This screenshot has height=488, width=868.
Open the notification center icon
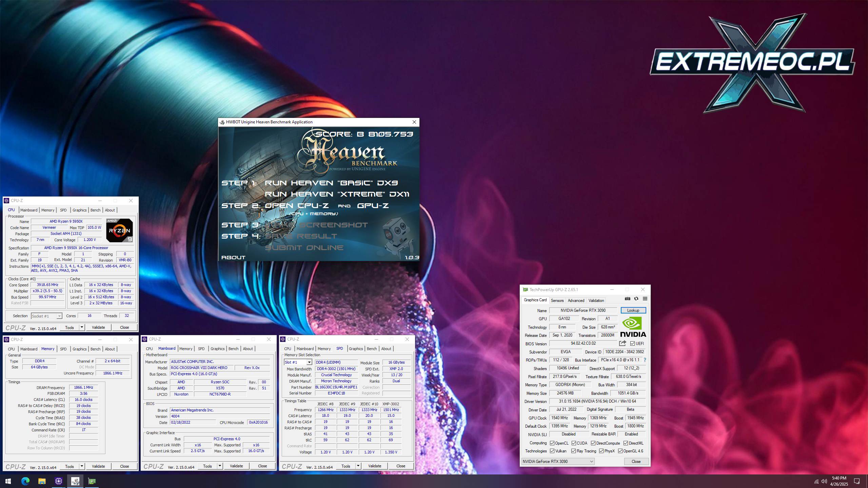[857, 481]
